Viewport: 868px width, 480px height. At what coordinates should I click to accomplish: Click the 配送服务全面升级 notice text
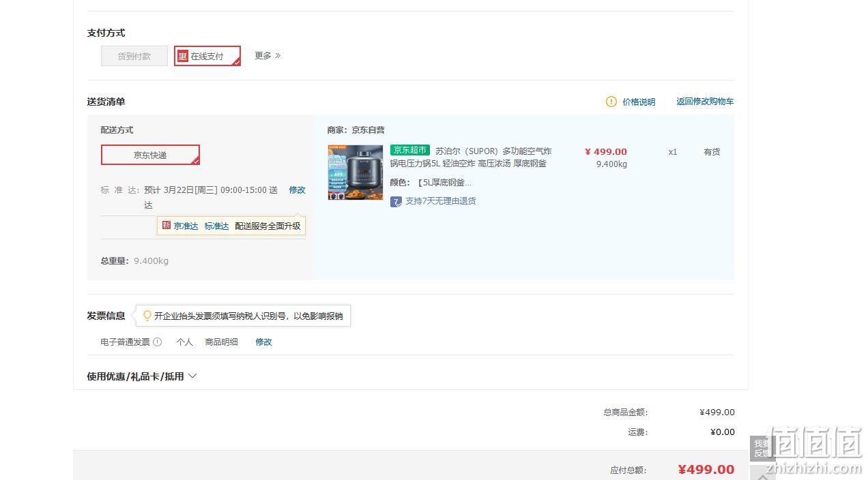tap(267, 226)
